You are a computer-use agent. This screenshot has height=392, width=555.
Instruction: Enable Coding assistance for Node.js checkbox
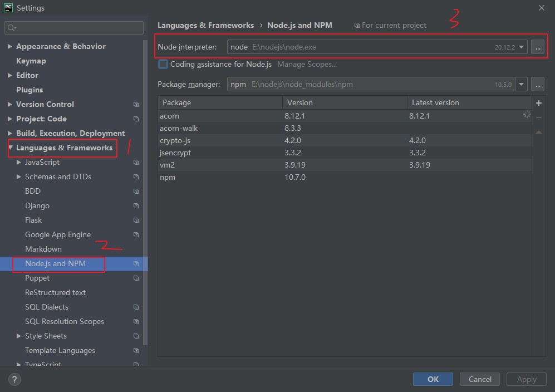point(163,64)
